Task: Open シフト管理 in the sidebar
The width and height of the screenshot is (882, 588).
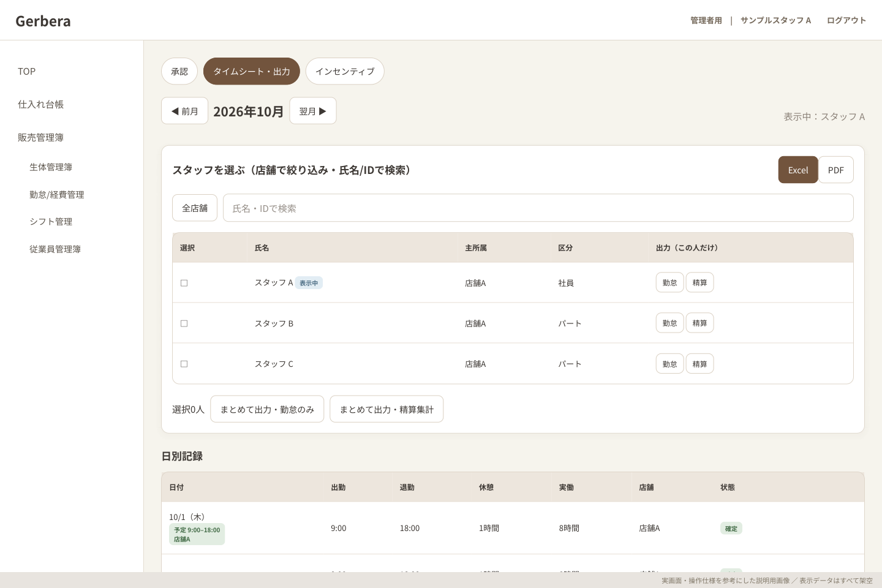Action: coord(51,221)
